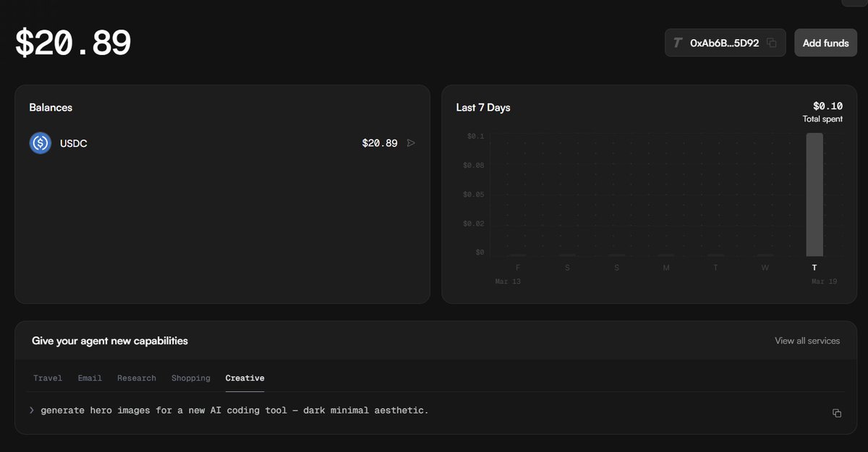This screenshot has width=868, height=452.
Task: Click the Balances panel title
Action: click(x=51, y=107)
